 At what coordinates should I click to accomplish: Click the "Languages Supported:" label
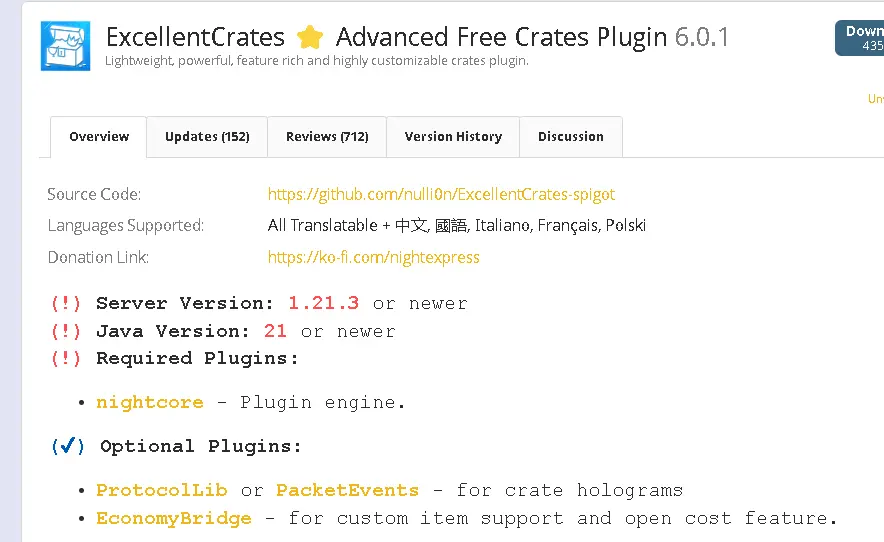click(126, 226)
